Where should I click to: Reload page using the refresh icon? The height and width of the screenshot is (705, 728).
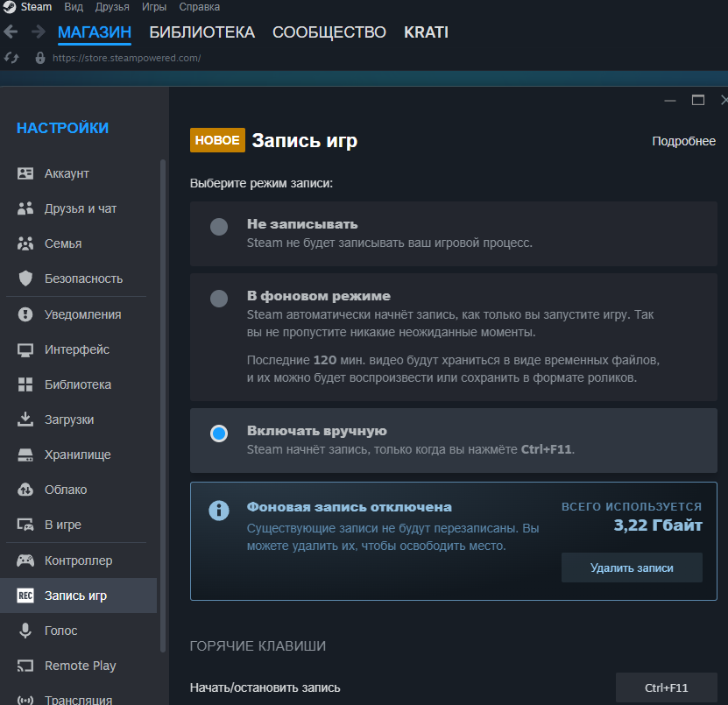(11, 58)
